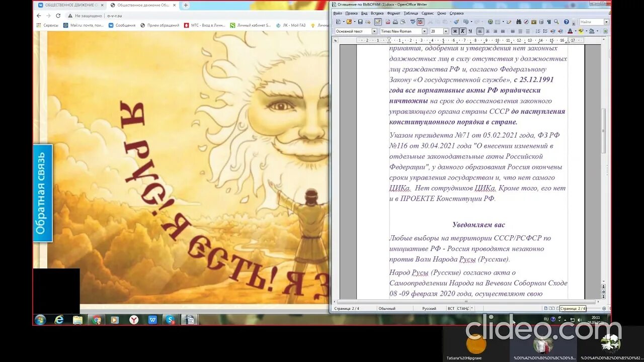Open Find & Replace binoculars icon
Viewport: 644px width, 362px height.
click(x=519, y=22)
